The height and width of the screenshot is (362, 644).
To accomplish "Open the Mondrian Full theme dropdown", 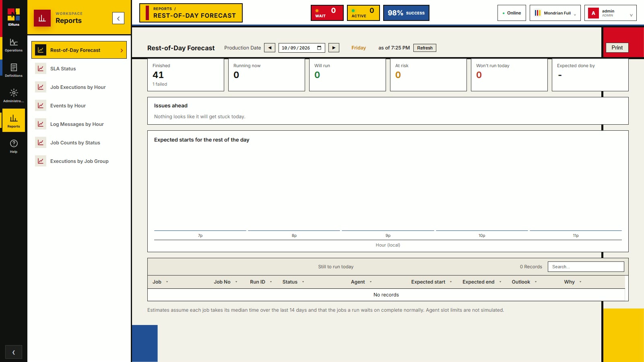I will pos(555,13).
